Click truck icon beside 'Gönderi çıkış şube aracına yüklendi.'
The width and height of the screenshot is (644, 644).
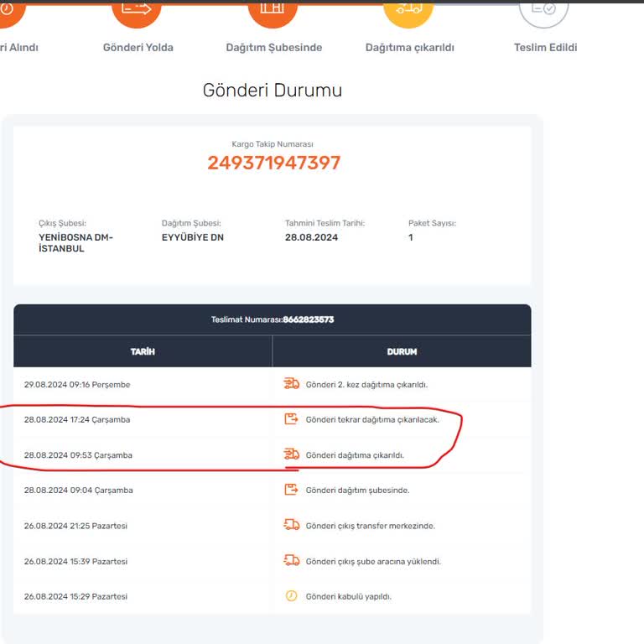pyautogui.click(x=291, y=561)
